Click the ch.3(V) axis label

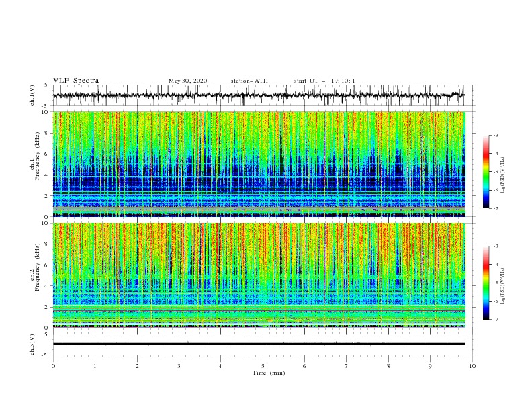32,345
